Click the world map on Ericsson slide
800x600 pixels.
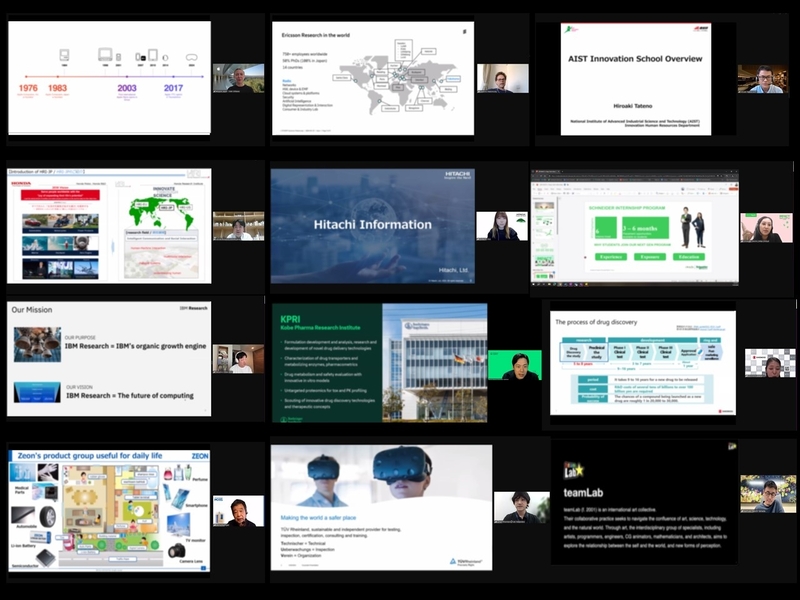400,87
